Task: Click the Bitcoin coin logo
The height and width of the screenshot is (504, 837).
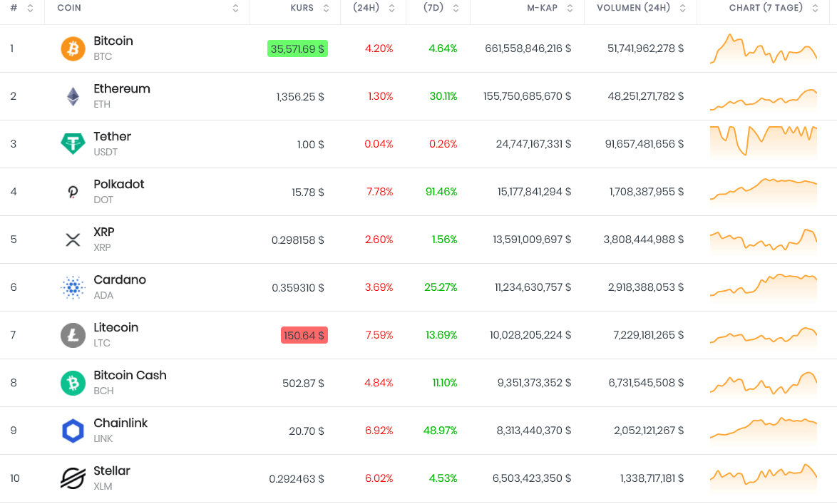Action: point(73,48)
